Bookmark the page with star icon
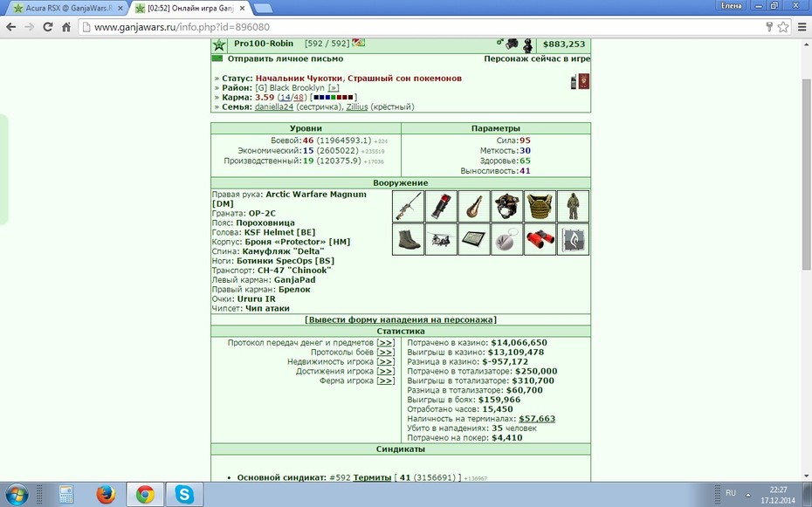Image resolution: width=812 pixels, height=507 pixels. (783, 27)
